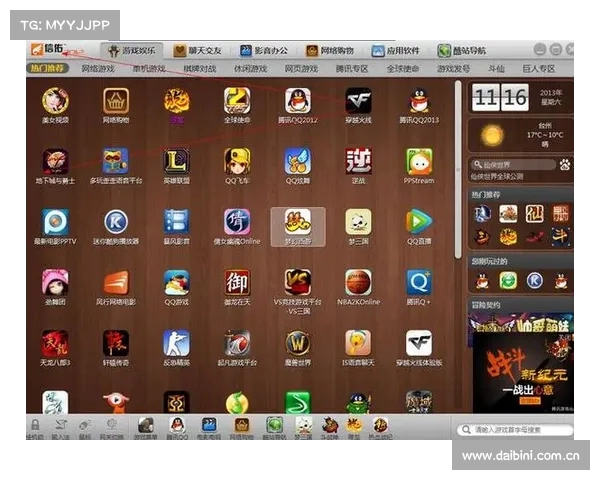The image size is (600, 480).
Task: Open NBA2KOnline game icon
Action: [x=358, y=282]
